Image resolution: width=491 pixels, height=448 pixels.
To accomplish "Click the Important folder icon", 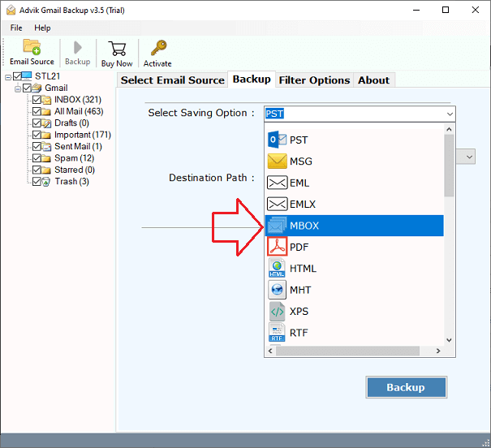I will coord(46,135).
